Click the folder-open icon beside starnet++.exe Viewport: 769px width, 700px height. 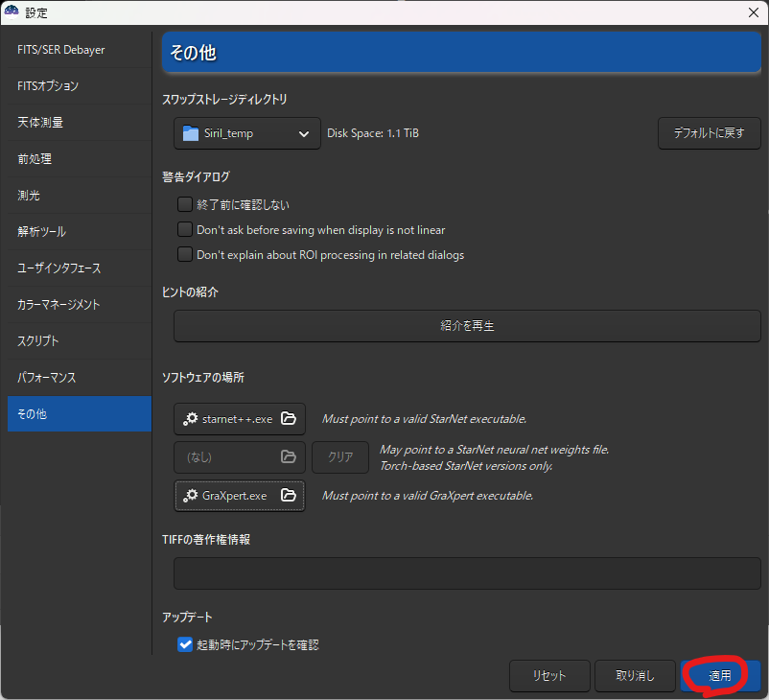[x=288, y=419]
